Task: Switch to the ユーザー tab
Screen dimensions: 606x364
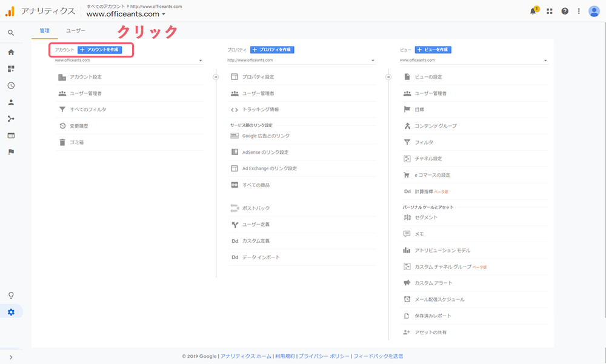Action: pyautogui.click(x=76, y=30)
